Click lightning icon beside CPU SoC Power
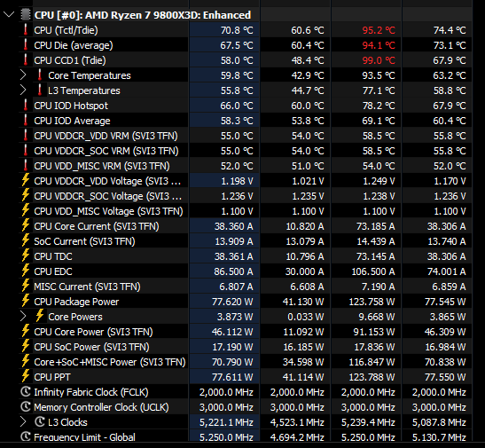485x448 pixels. pyautogui.click(x=26, y=346)
